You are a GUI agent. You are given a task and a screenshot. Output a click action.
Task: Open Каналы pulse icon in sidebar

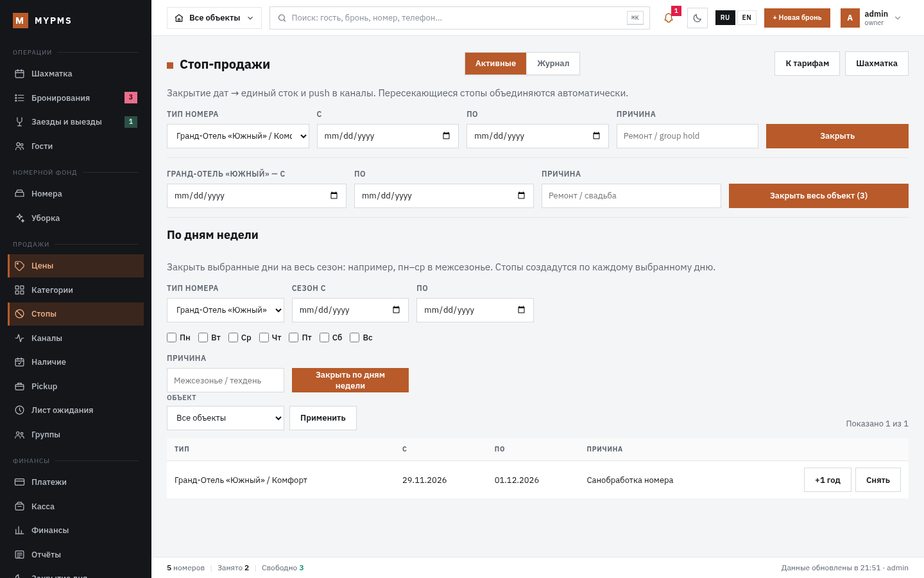(x=20, y=338)
